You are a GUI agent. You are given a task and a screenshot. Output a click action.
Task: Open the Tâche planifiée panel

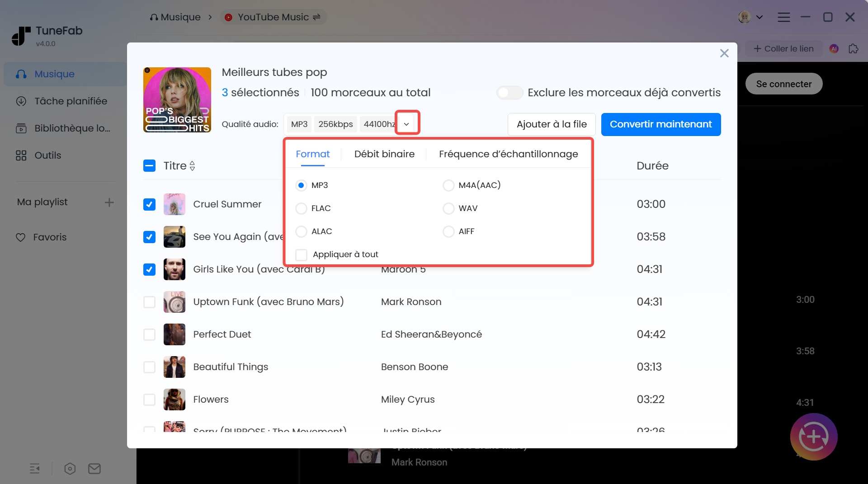(70, 101)
